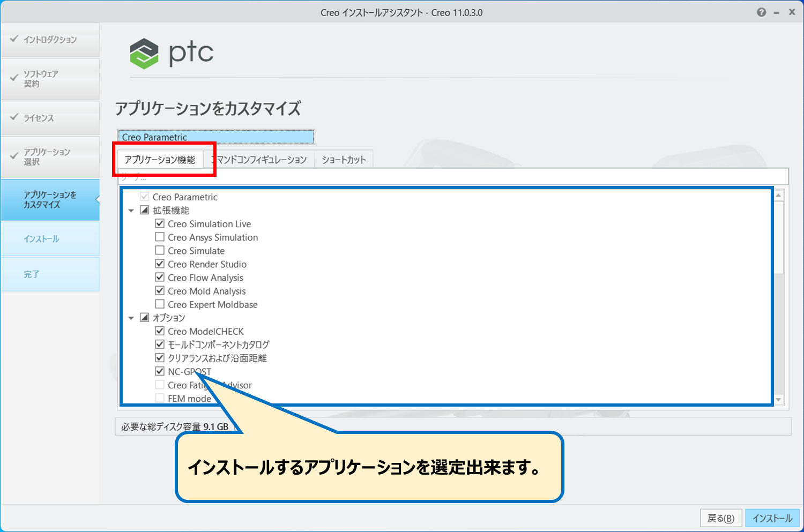Click the scrollbar down arrow

pos(779,400)
